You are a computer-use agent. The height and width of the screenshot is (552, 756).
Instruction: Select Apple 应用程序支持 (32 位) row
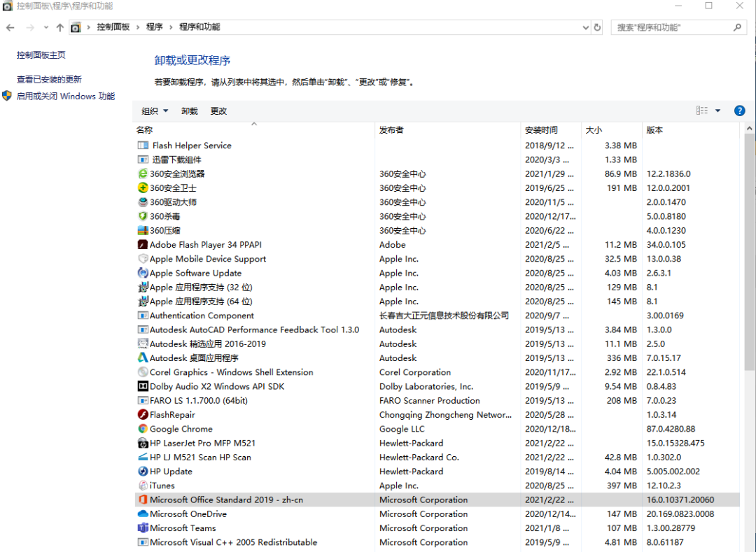tap(437, 287)
